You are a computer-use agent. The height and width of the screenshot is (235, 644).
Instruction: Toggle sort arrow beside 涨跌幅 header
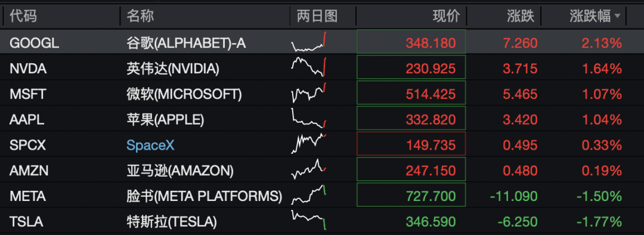pyautogui.click(x=617, y=17)
